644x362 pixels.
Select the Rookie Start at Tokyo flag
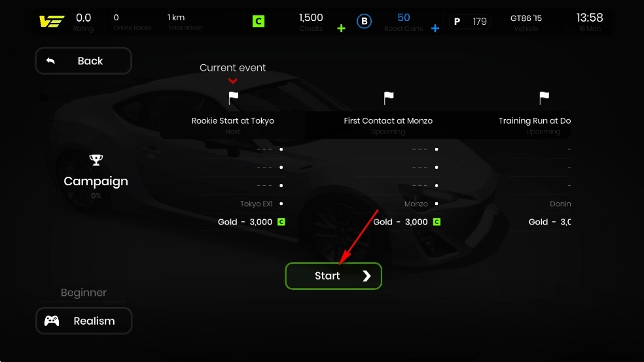[x=233, y=98]
